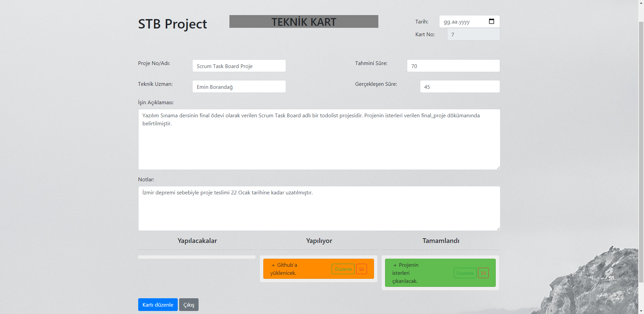
Task: Click inside the Notlar text area
Action: [x=319, y=208]
